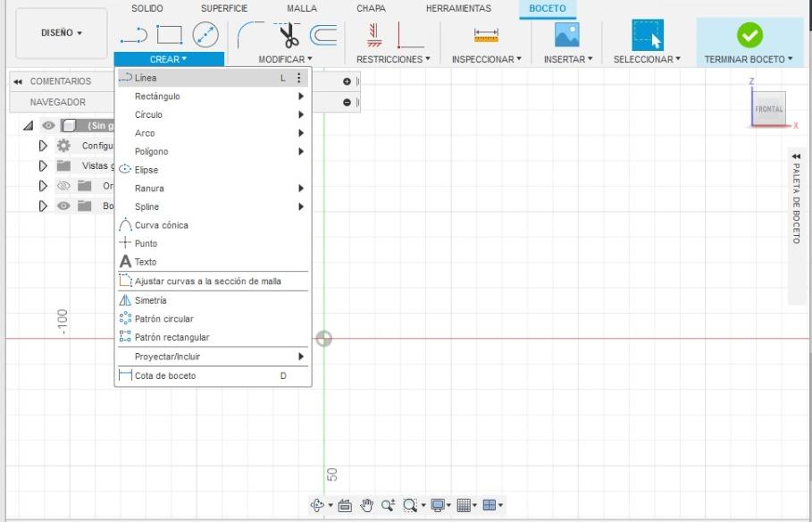Viewport: 812px width, 522px height.
Task: Select the Fillet (empalme) tool icon
Action: 251,35
